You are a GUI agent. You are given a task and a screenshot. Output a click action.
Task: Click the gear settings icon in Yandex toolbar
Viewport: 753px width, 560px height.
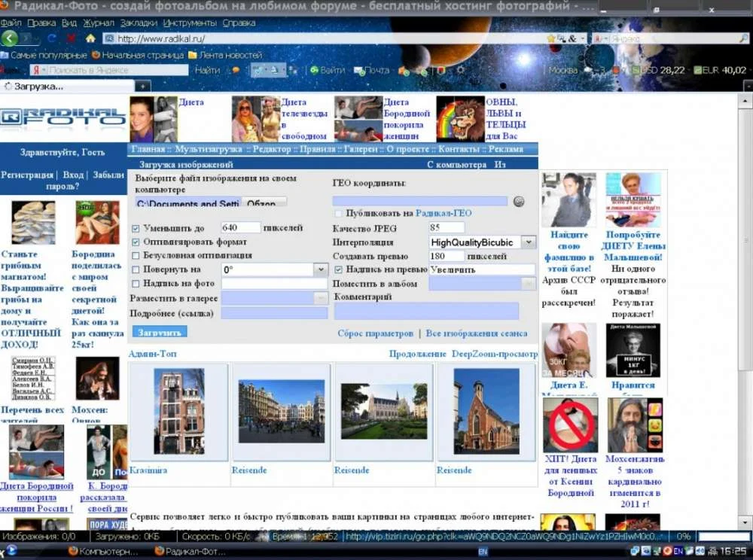pos(460,70)
